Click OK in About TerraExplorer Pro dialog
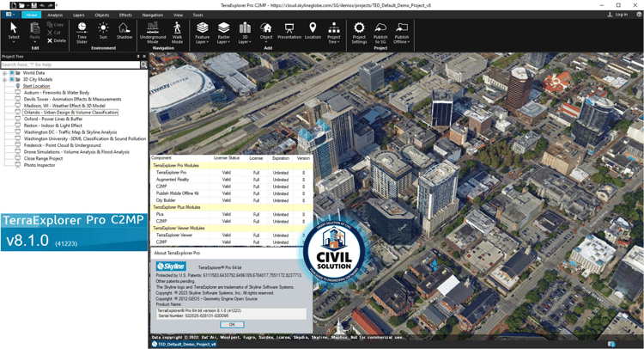 pos(232,325)
